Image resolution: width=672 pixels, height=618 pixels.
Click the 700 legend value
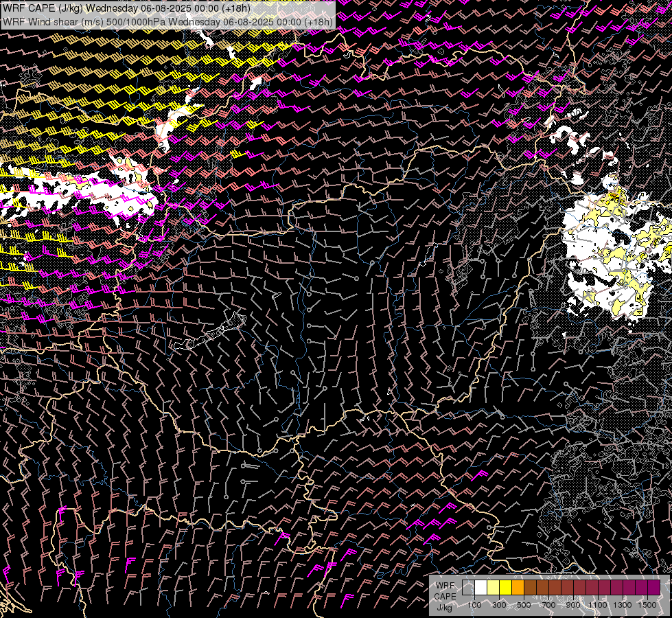pos(548,605)
